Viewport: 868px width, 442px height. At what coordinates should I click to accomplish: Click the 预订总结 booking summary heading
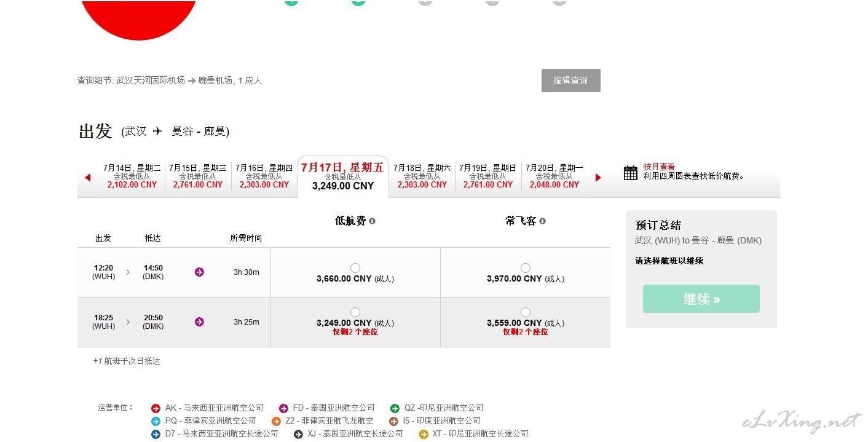(x=658, y=225)
